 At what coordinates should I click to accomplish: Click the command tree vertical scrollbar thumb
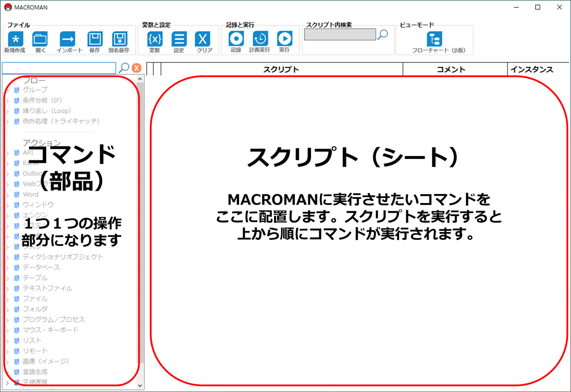pos(140,223)
